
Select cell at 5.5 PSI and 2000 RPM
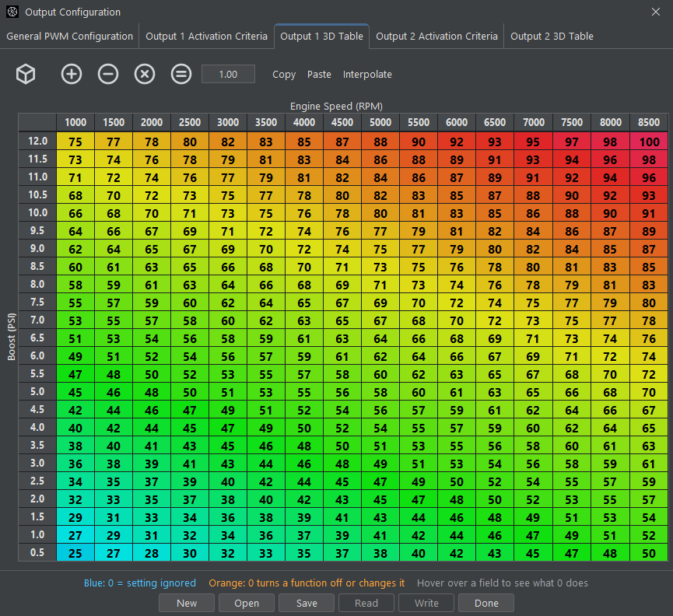152,374
